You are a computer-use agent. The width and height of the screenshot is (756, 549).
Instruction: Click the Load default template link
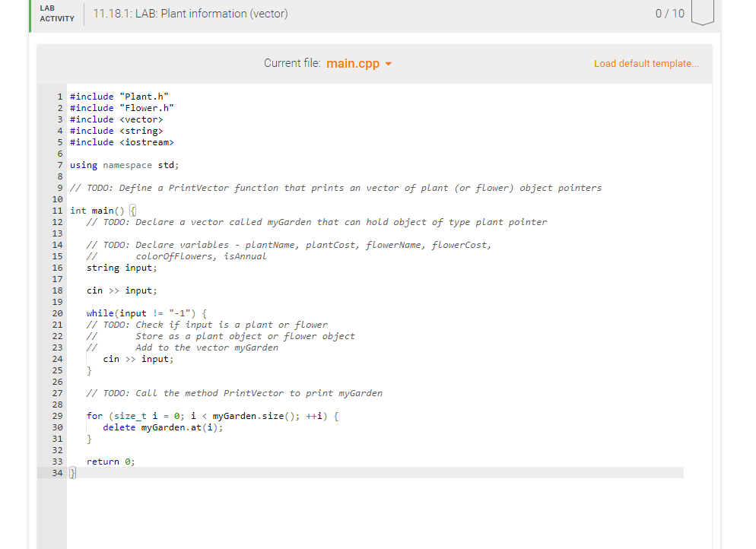pyautogui.click(x=646, y=64)
